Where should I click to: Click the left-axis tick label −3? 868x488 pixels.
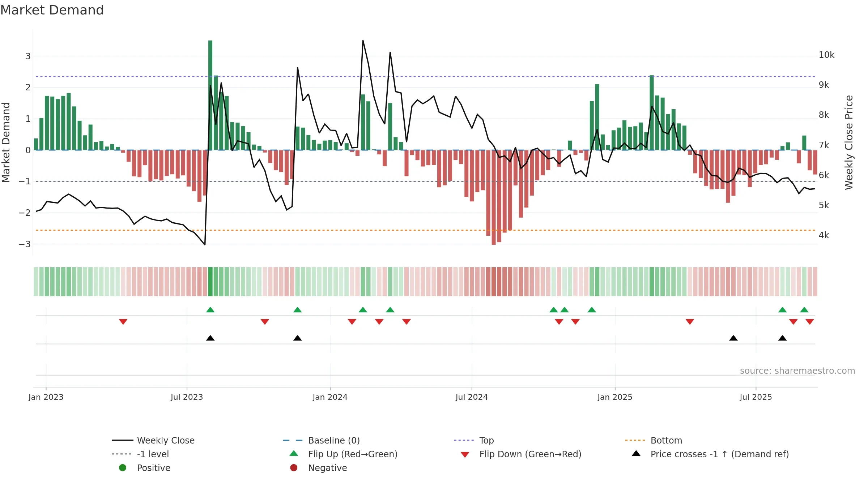(x=25, y=244)
